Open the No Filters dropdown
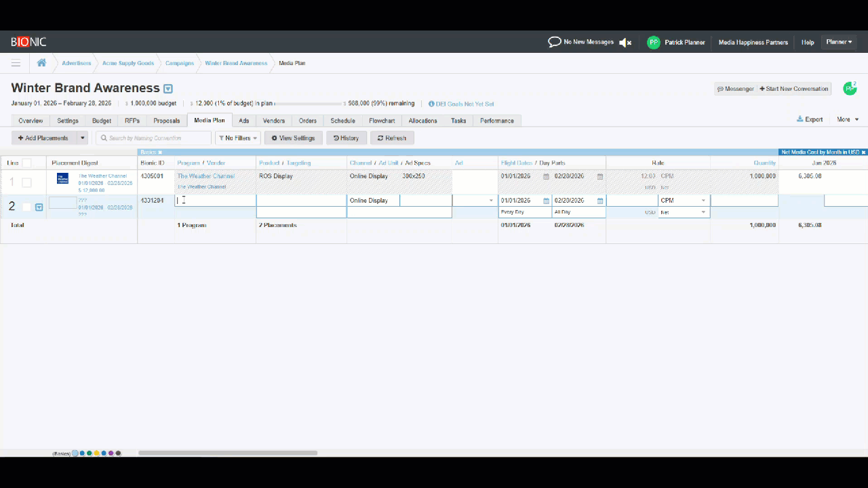868x488 pixels. [x=238, y=138]
